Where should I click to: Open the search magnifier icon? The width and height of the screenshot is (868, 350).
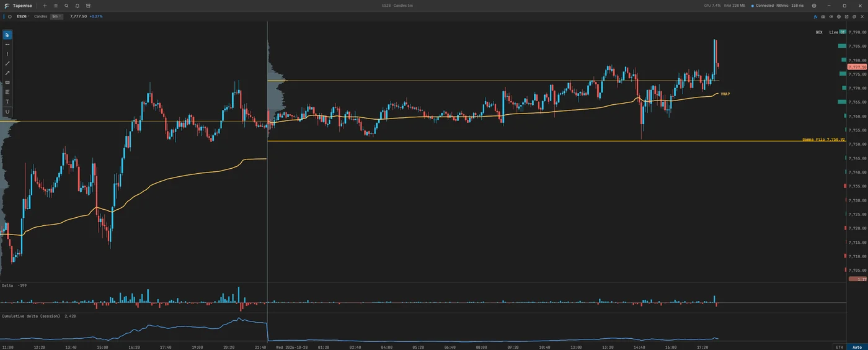pyautogui.click(x=66, y=6)
